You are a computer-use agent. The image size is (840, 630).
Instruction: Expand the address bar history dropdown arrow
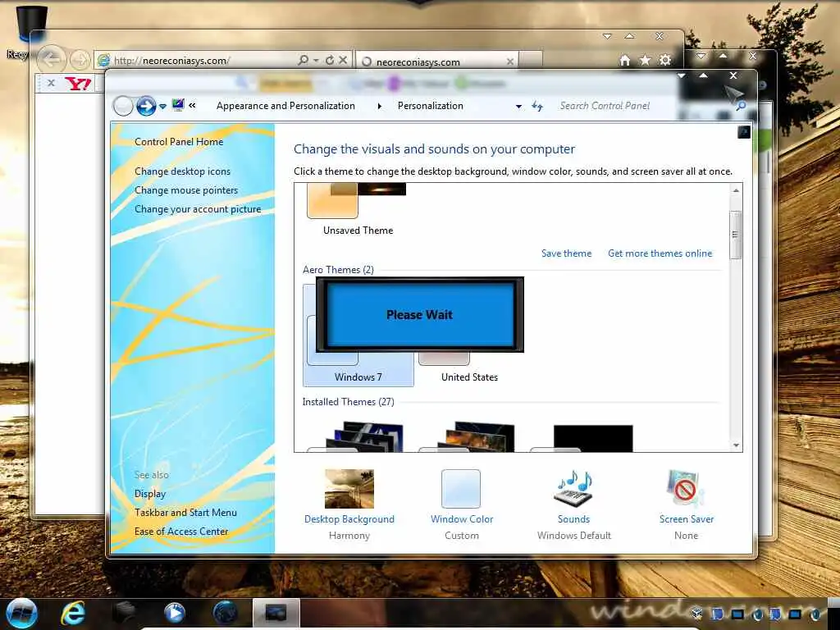click(518, 107)
